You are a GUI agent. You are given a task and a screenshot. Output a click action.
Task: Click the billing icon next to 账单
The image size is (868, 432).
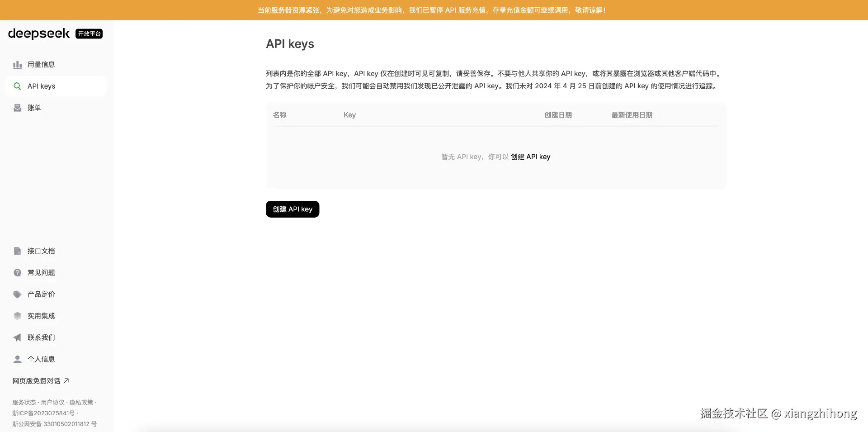point(18,108)
